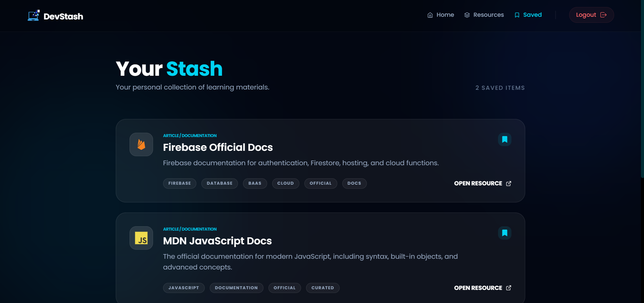The width and height of the screenshot is (644, 303).
Task: Click the DevStash logo icon
Action: click(33, 15)
